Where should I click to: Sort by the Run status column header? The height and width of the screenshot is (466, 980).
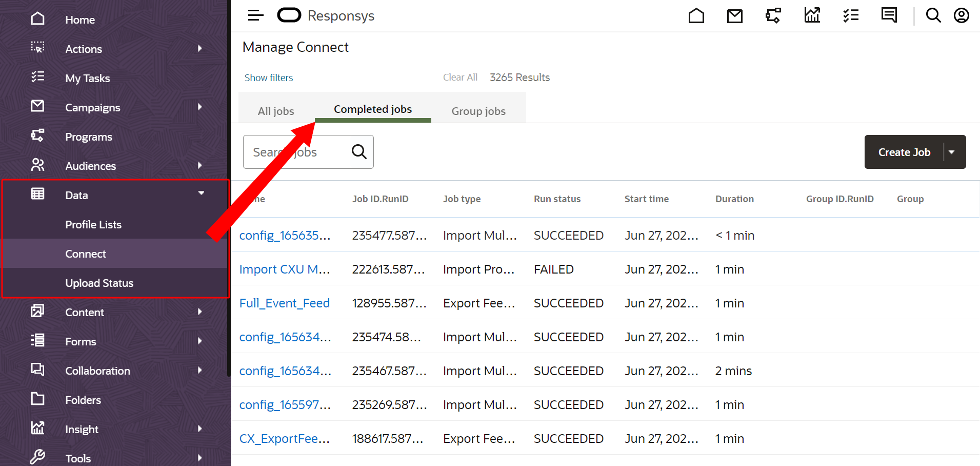coord(557,199)
